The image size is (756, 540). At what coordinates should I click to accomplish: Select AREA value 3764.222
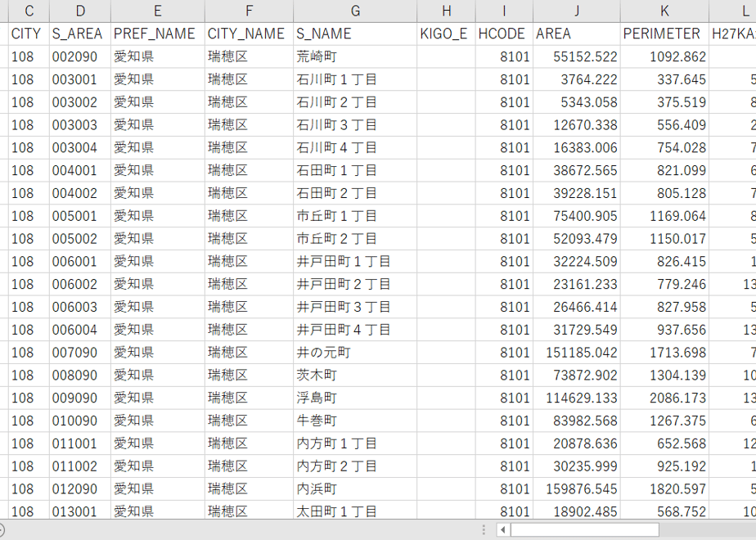pos(577,79)
